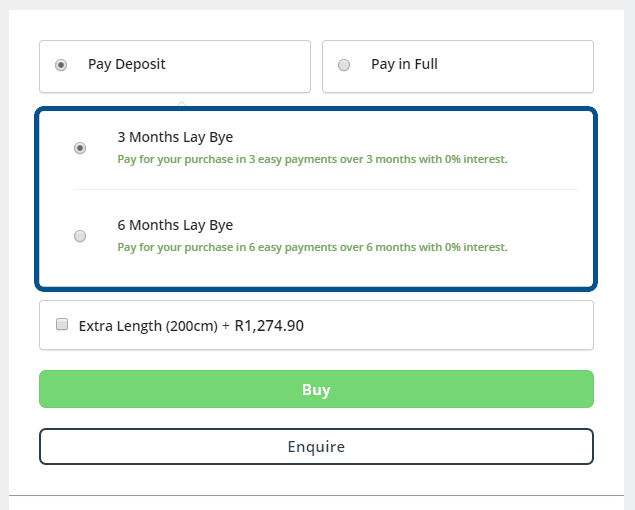
Task: Select the Pay Deposit radio button
Action: tap(61, 65)
